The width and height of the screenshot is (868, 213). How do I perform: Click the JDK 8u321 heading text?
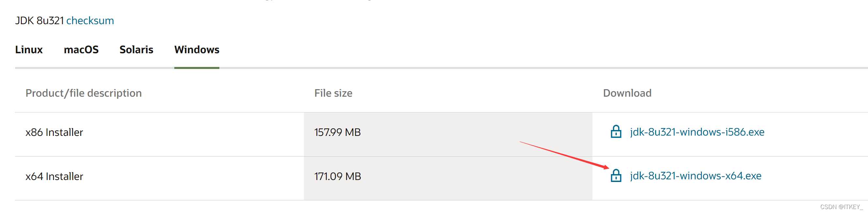pos(39,21)
